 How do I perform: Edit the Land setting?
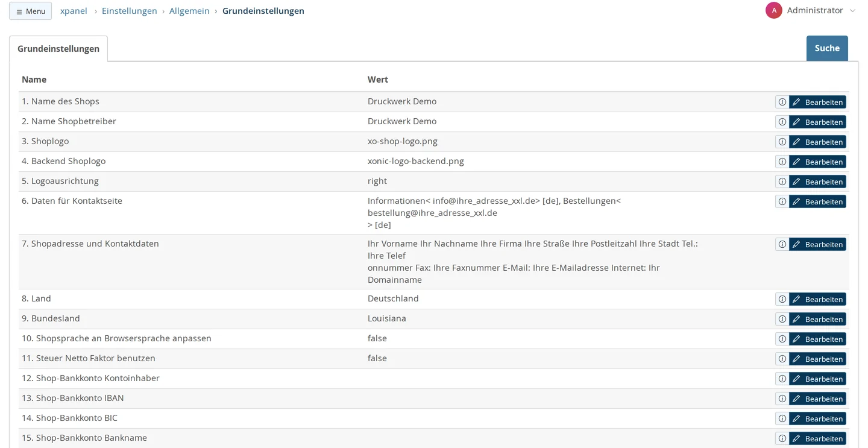(x=817, y=299)
